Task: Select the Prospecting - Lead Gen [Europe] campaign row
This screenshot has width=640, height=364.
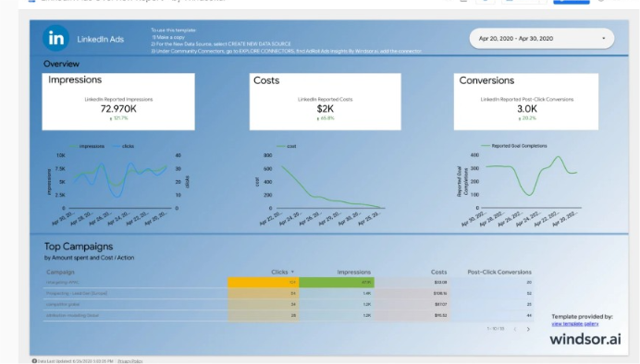Action: click(289, 293)
